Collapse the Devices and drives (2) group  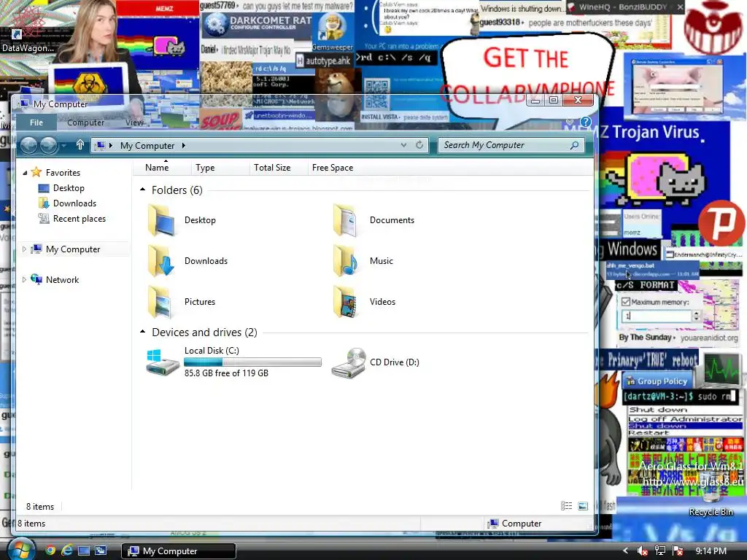click(142, 332)
